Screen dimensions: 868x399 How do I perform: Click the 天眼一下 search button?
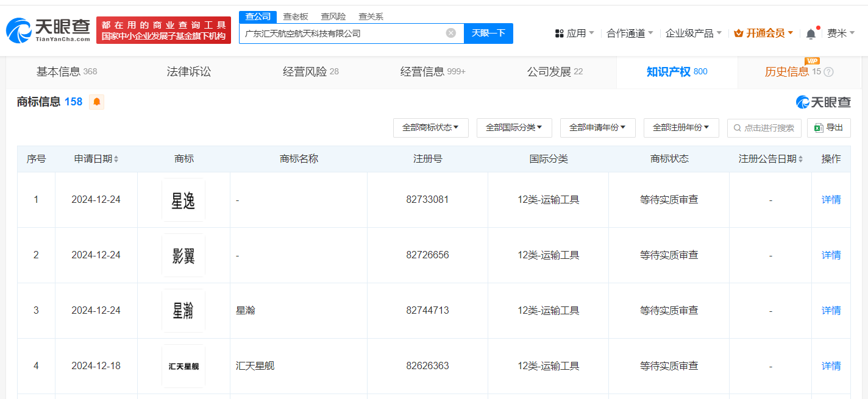tap(488, 33)
